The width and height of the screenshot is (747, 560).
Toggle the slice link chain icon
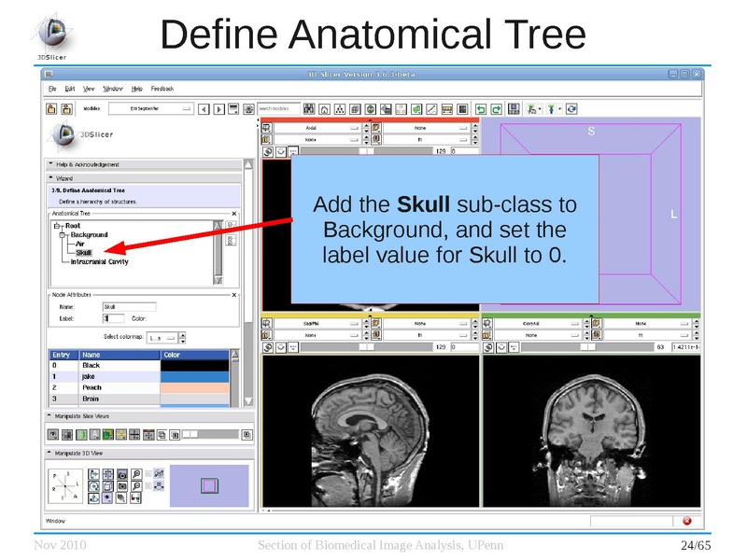pyautogui.click(x=269, y=149)
